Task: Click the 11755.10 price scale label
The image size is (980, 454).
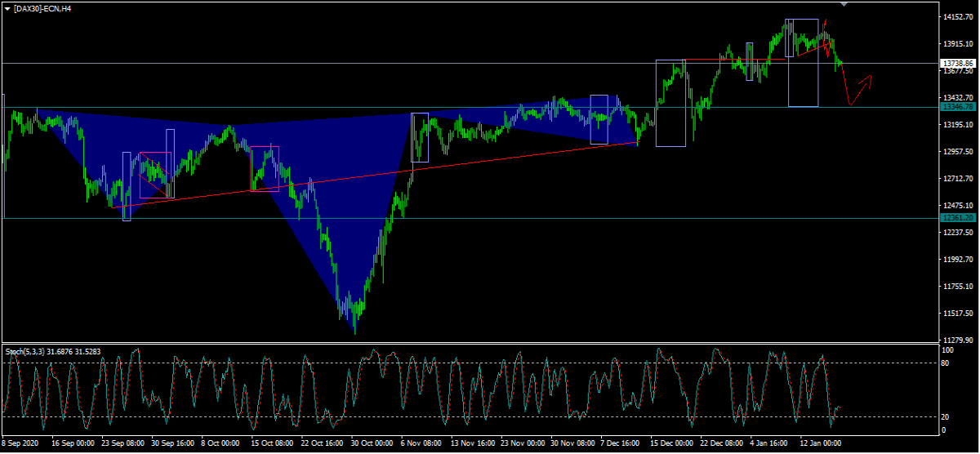Action: (x=957, y=286)
